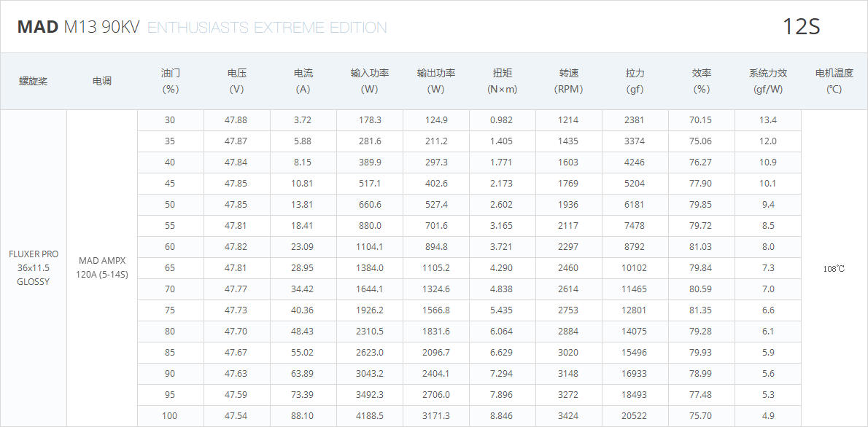
Task: Click the 108℃ motor temperature cell
Action: point(834,269)
